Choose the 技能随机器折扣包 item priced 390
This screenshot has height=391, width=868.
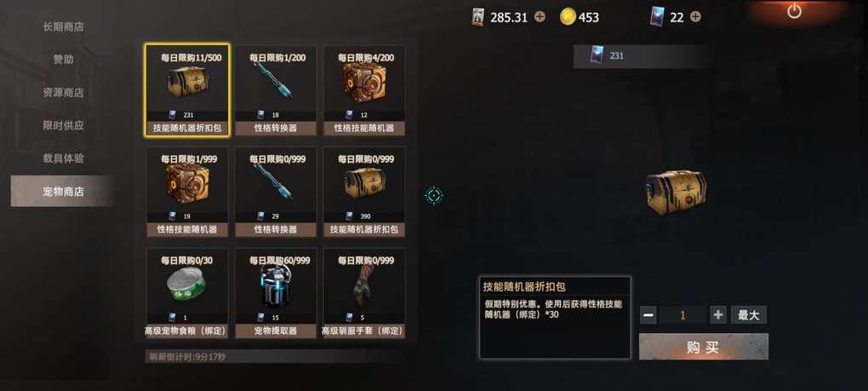coord(364,192)
